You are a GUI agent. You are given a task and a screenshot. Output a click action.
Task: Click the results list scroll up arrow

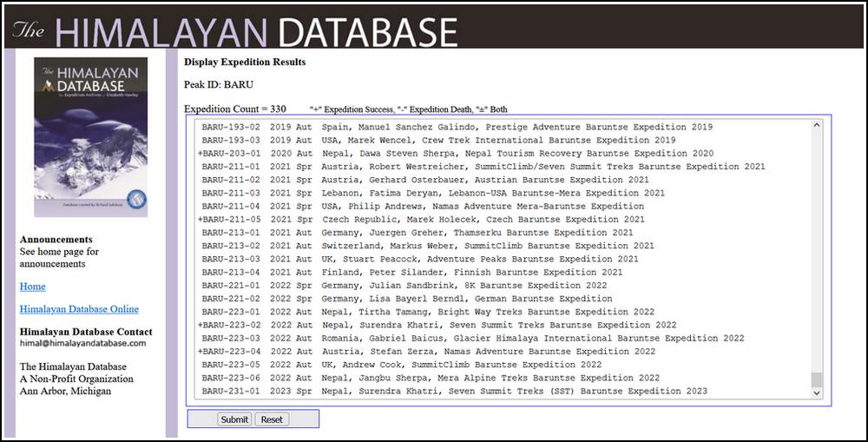(817, 126)
